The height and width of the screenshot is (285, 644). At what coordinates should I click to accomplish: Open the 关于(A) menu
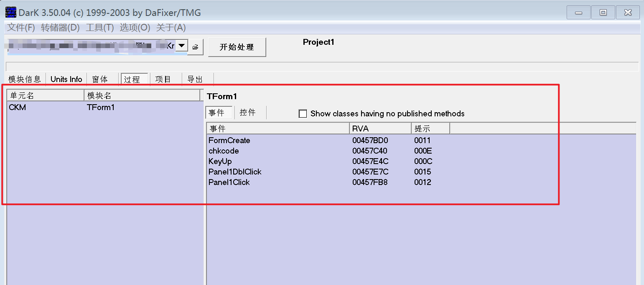(171, 28)
